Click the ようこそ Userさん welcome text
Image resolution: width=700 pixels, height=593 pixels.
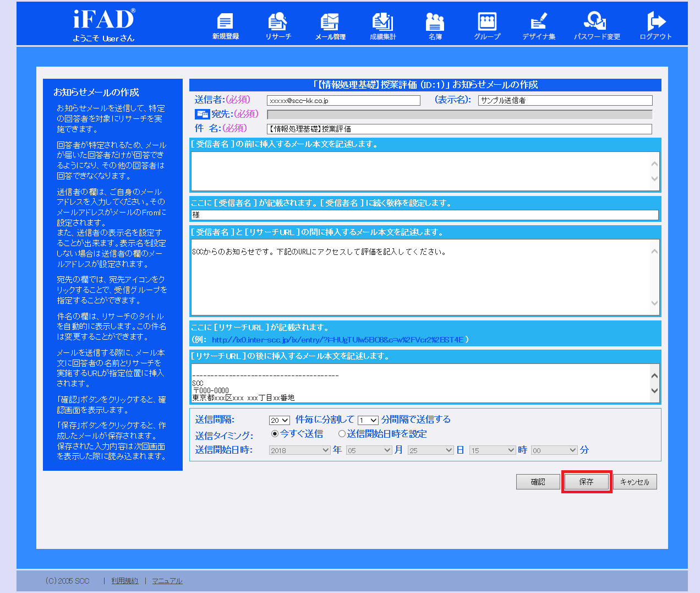pos(103,39)
